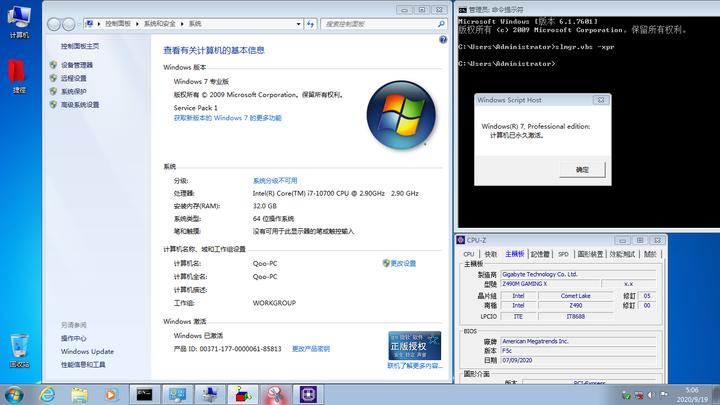720x405 pixels.
Task: Open the Bench tab in CPU-Z
Action: [622, 254]
